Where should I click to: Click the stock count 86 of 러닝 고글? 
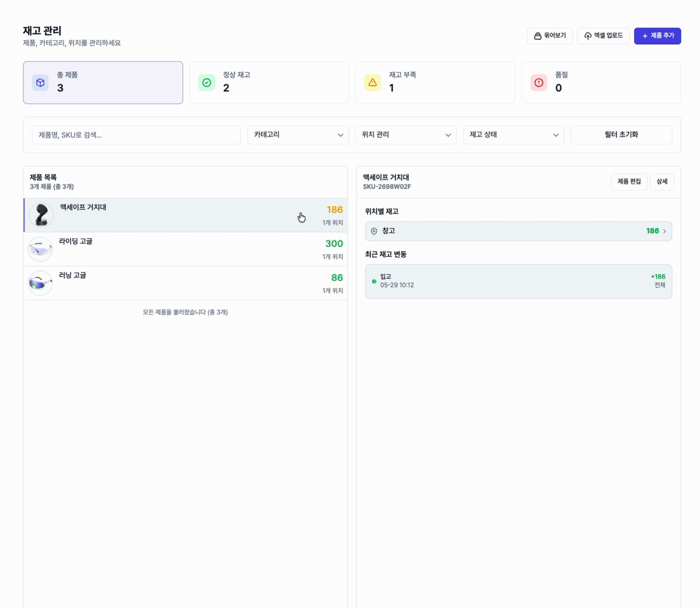(337, 278)
